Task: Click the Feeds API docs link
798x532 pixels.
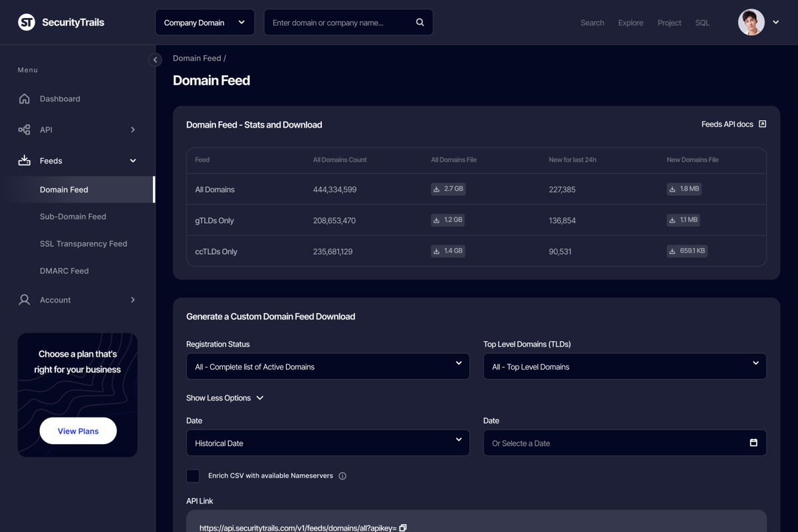Action: click(x=728, y=124)
